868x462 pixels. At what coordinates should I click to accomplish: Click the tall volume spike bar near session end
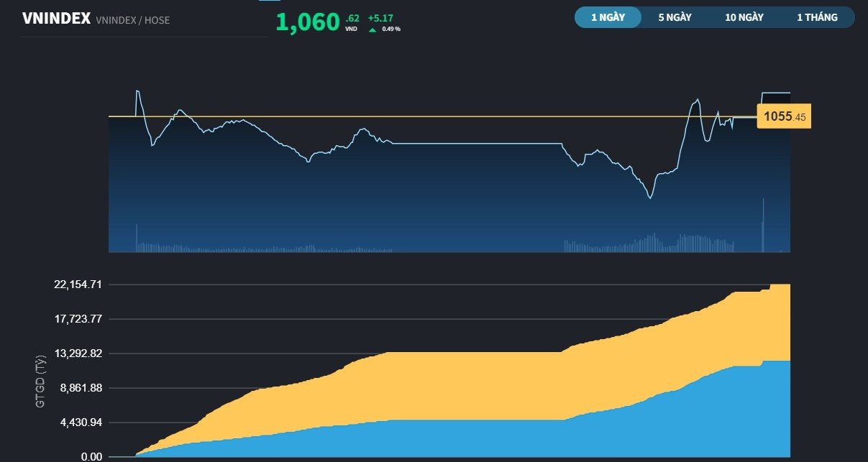point(763,225)
